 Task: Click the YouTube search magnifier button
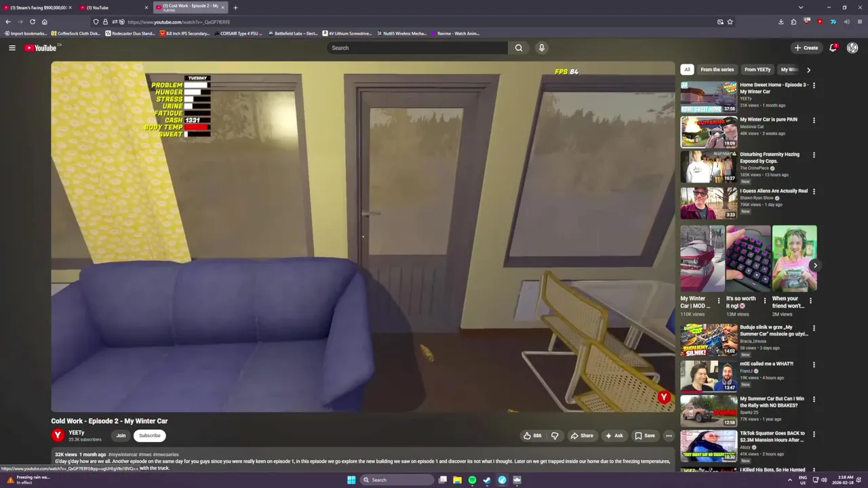pos(519,47)
